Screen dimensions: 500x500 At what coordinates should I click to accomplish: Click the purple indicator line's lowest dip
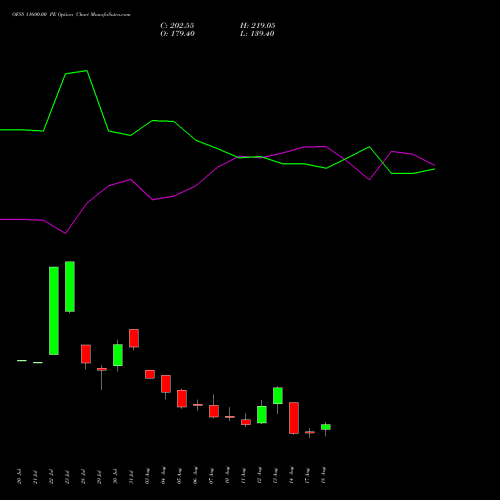pyautogui.click(x=65, y=233)
